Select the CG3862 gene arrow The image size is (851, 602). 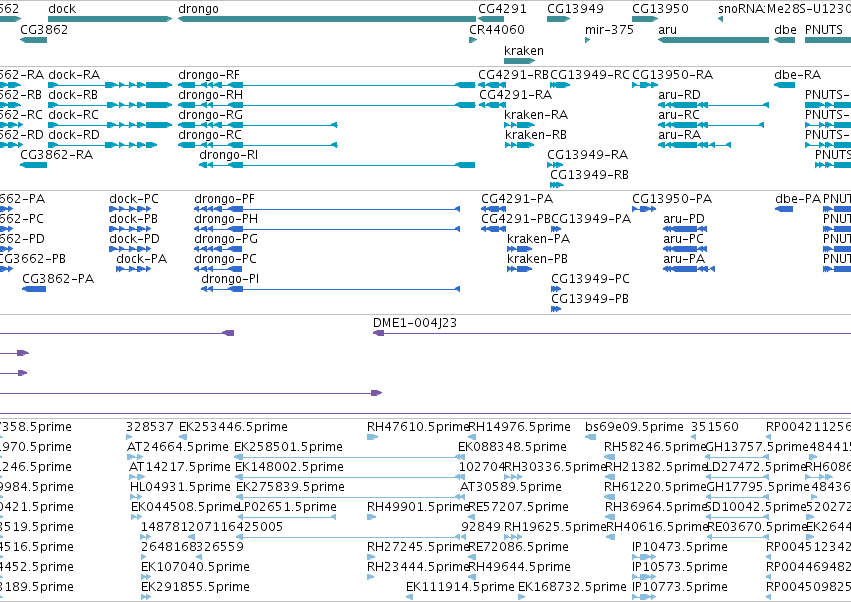click(34, 40)
